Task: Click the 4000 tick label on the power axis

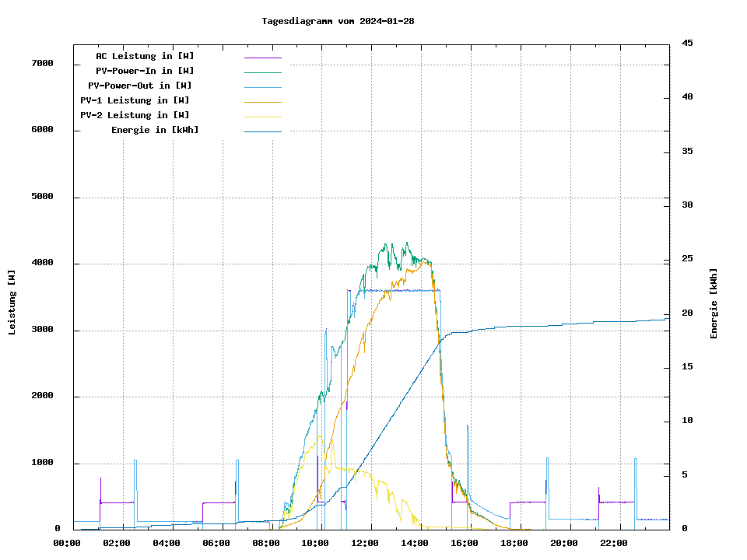Action: [42, 263]
